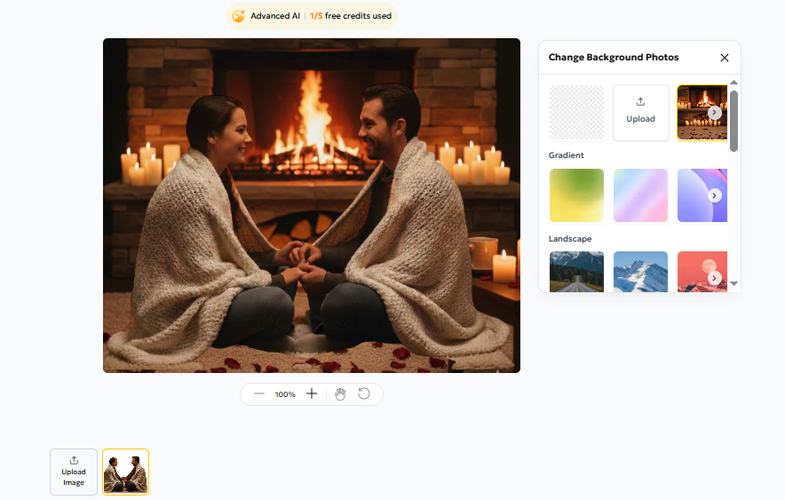Click the Gradient section heading
Viewport: 785px width, 500px height.
click(x=566, y=155)
